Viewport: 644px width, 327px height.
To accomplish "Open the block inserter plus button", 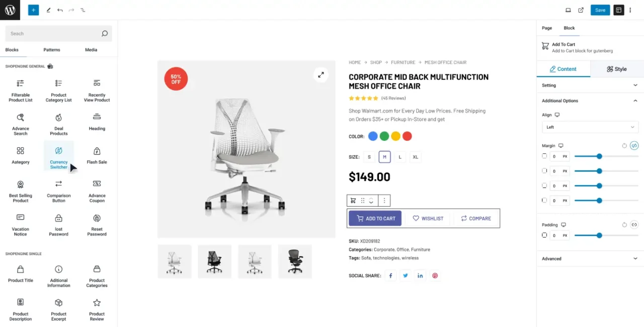I will click(x=33, y=10).
